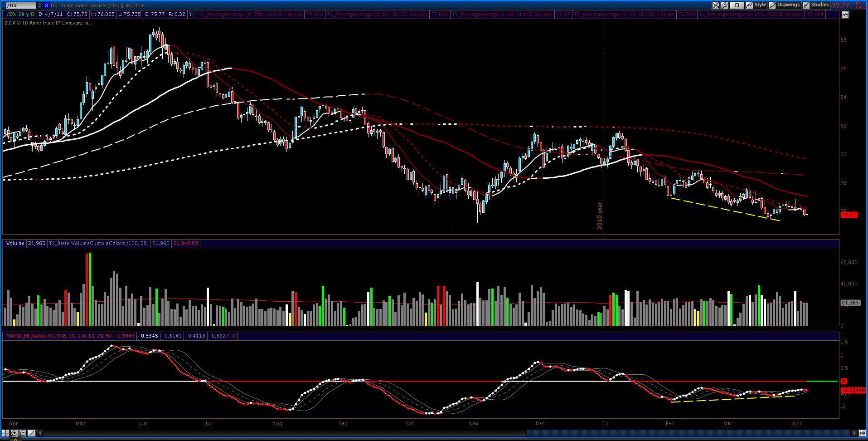Click the red 75.77 last price quote

coord(841,5)
